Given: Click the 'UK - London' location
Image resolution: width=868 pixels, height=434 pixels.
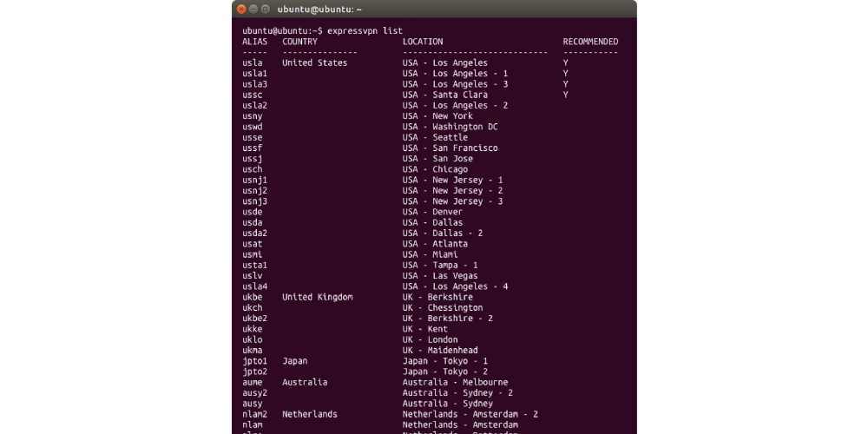Looking at the screenshot, I should tap(431, 340).
